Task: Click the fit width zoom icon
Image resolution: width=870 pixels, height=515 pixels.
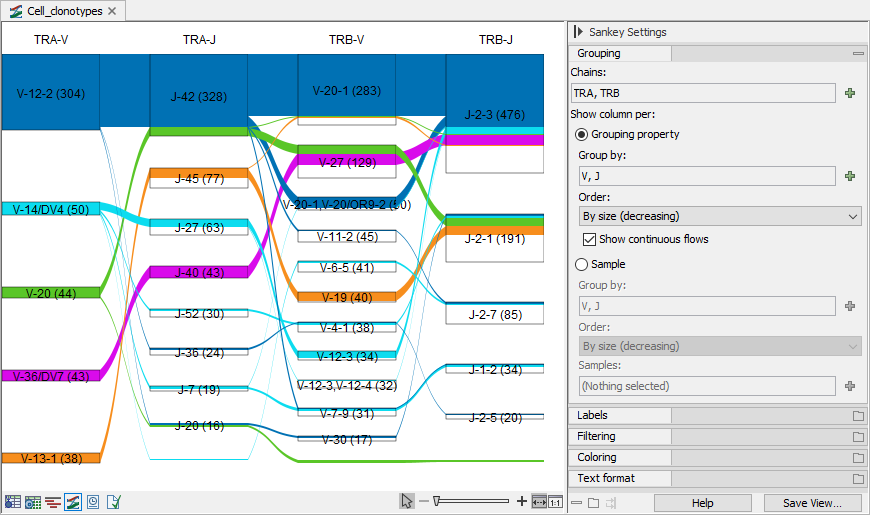Action: click(538, 501)
